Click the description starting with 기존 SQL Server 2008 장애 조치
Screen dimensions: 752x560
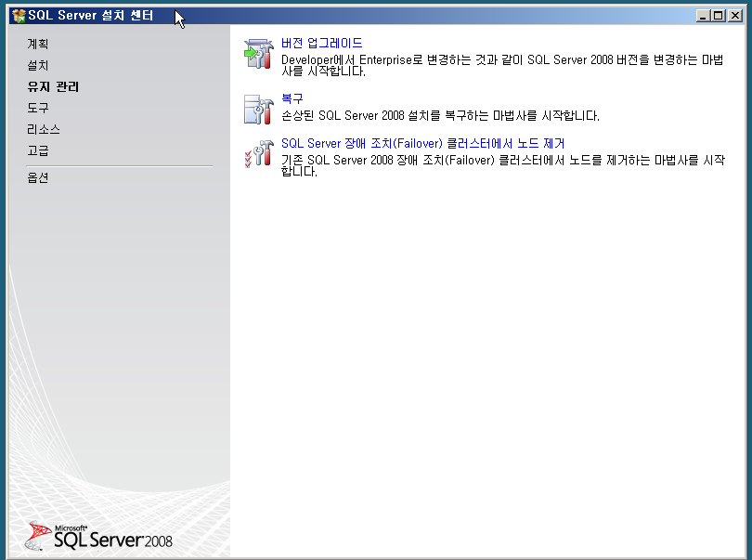click(503, 165)
